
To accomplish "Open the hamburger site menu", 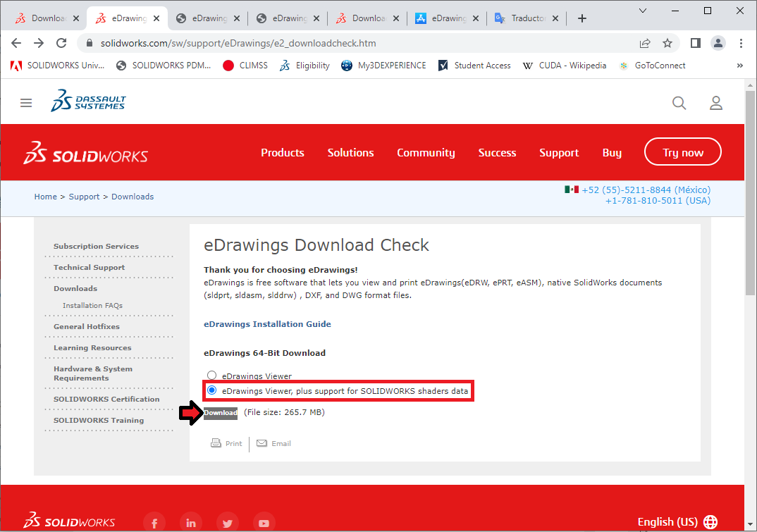I will (x=26, y=103).
